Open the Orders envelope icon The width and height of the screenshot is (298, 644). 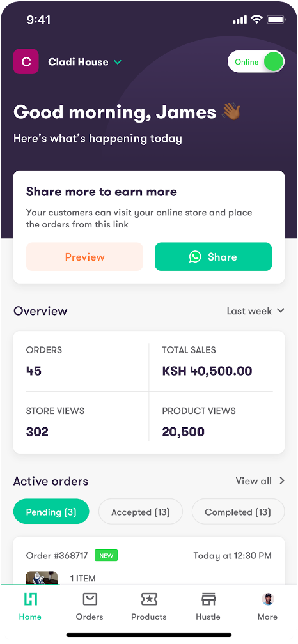click(90, 599)
